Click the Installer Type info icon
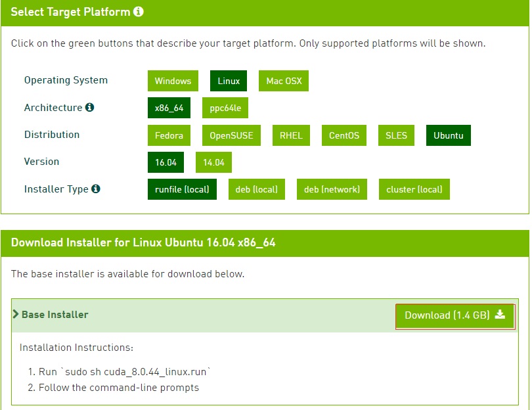This screenshot has height=410, width=532. (x=96, y=189)
